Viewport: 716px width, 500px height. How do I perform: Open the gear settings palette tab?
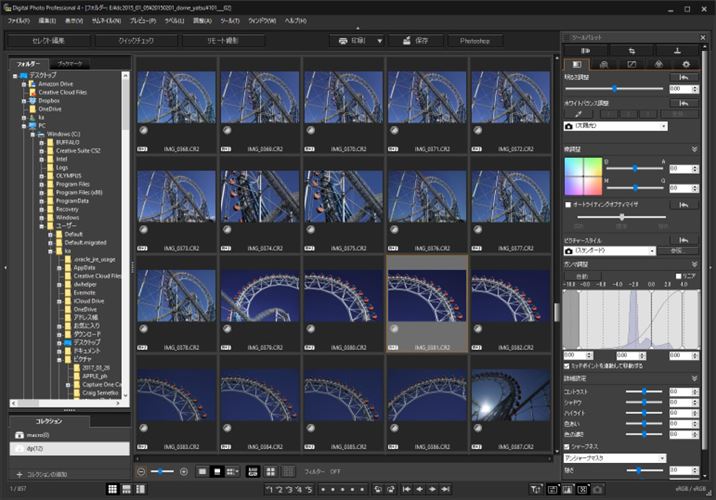685,64
